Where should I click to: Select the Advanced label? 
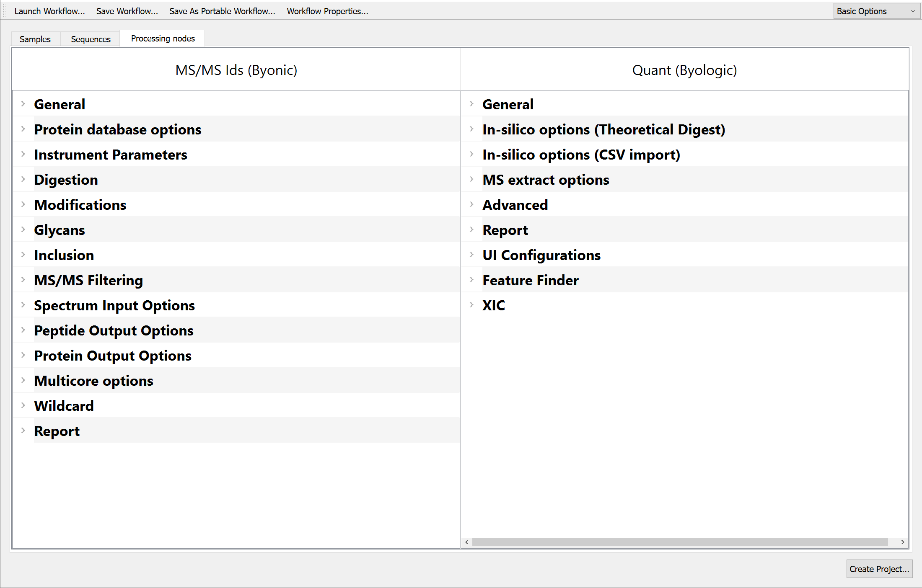pyautogui.click(x=515, y=205)
